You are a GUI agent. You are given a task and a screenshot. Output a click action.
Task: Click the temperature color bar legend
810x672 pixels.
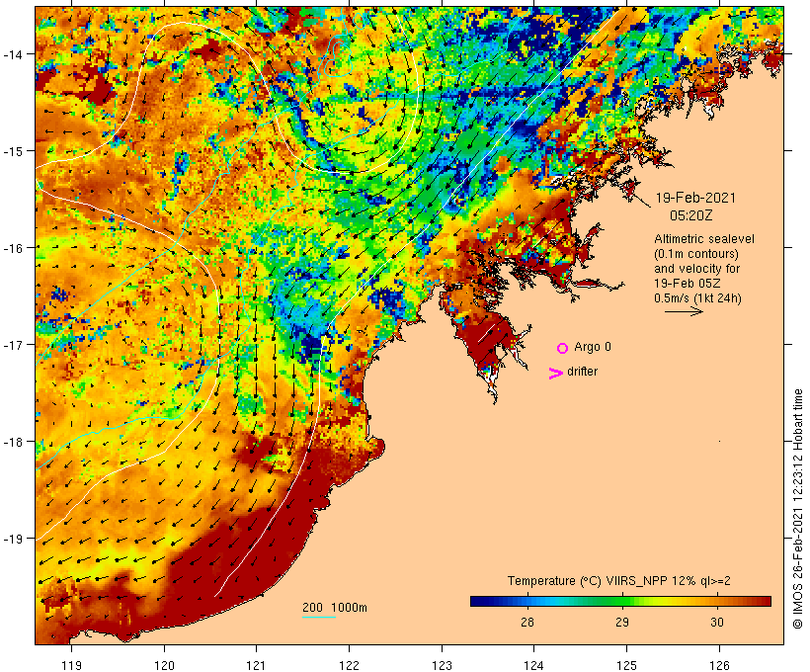(x=620, y=601)
